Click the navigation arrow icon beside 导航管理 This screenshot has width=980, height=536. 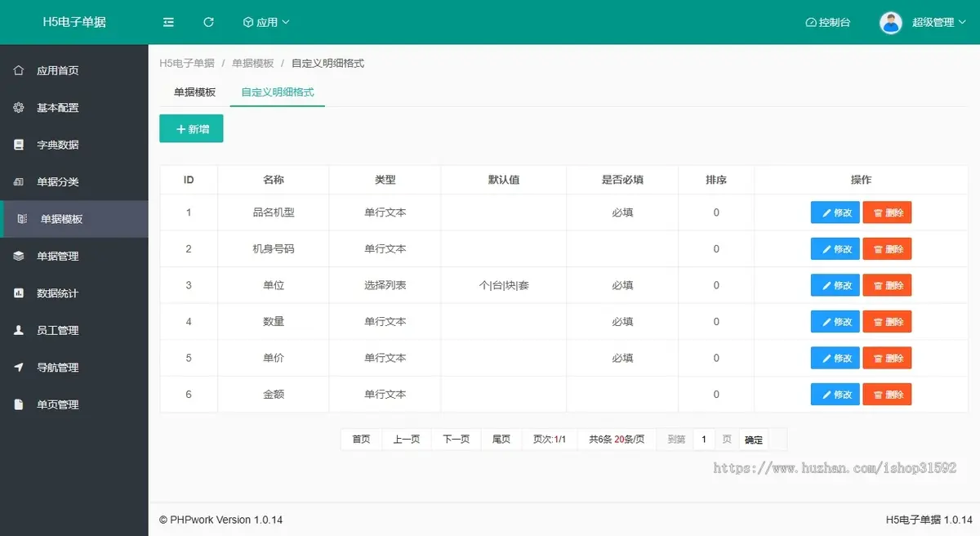[19, 368]
